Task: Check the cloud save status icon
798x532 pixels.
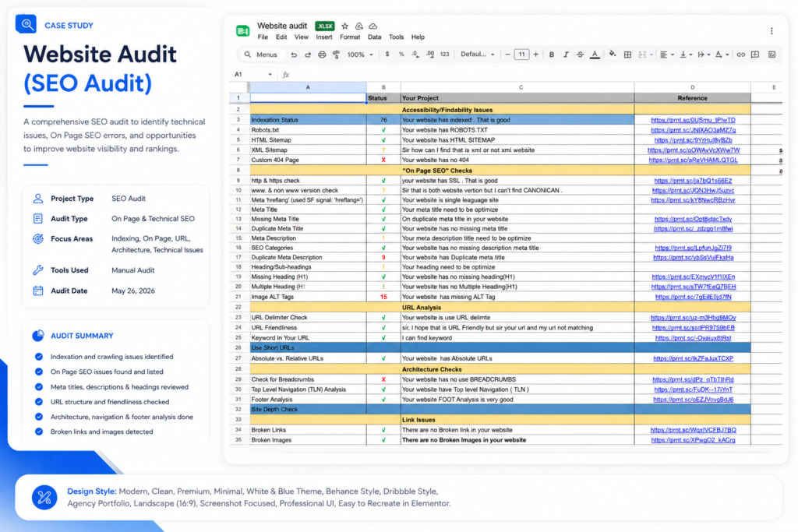Action: (x=373, y=26)
